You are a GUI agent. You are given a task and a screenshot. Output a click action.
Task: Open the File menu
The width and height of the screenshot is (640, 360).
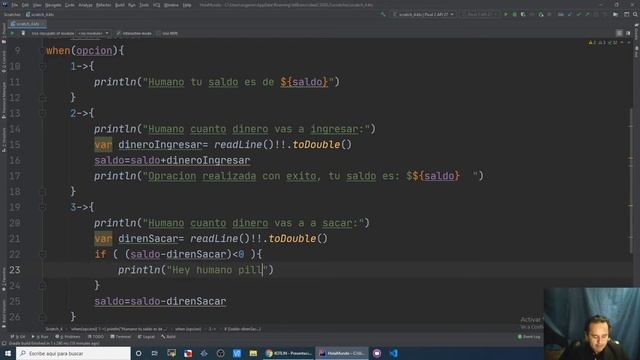pyautogui.click(x=15, y=5)
